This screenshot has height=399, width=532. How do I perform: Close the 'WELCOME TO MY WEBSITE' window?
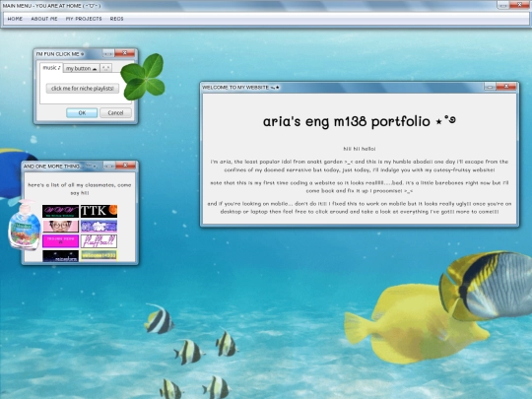coord(505,87)
